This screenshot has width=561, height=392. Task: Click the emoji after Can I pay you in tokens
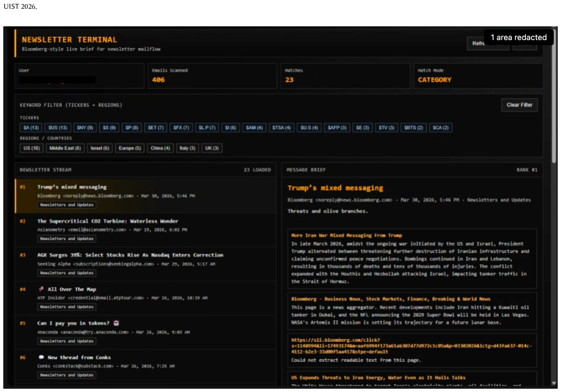(x=116, y=323)
